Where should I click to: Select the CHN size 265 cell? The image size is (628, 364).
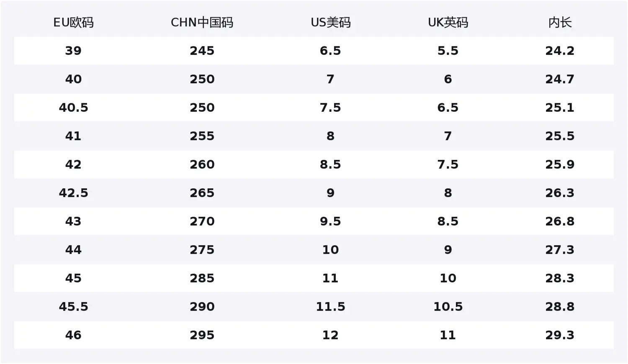click(202, 193)
